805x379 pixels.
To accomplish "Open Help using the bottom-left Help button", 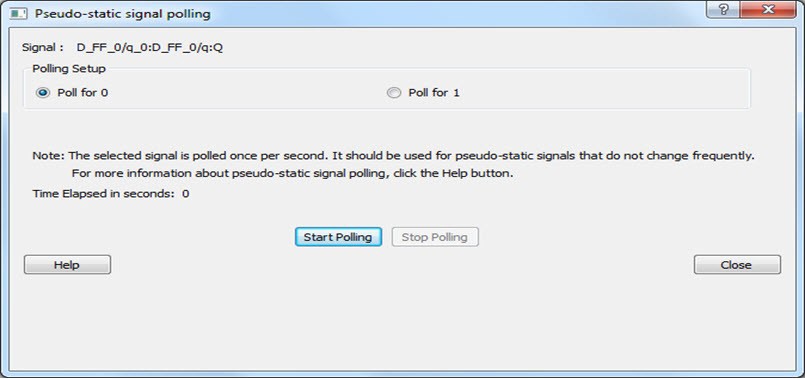I will tap(67, 265).
